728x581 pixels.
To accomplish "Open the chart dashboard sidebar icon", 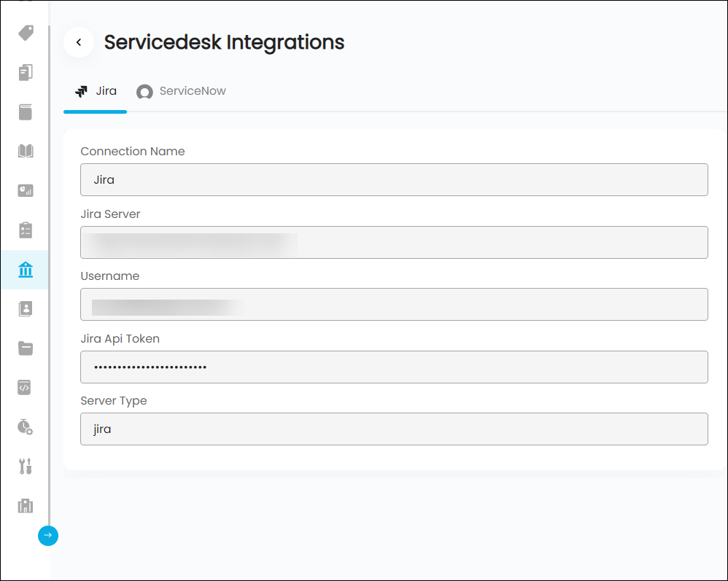I will pyautogui.click(x=26, y=190).
